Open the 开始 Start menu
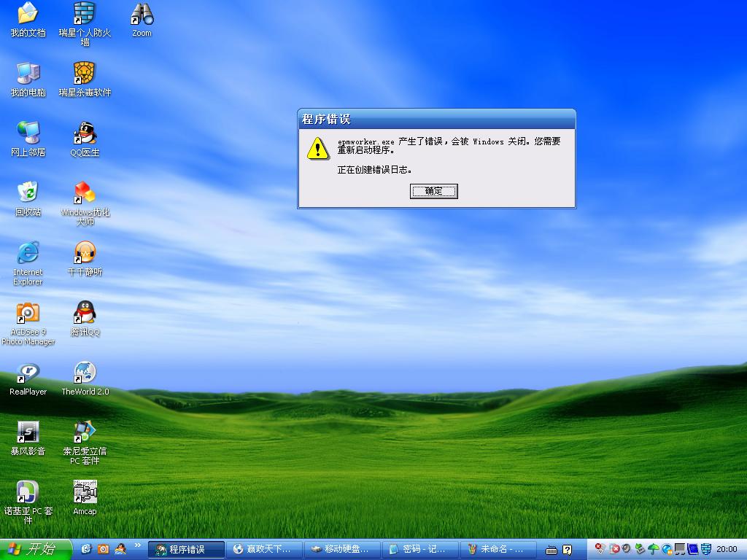The width and height of the screenshot is (747, 560). pos(36,550)
